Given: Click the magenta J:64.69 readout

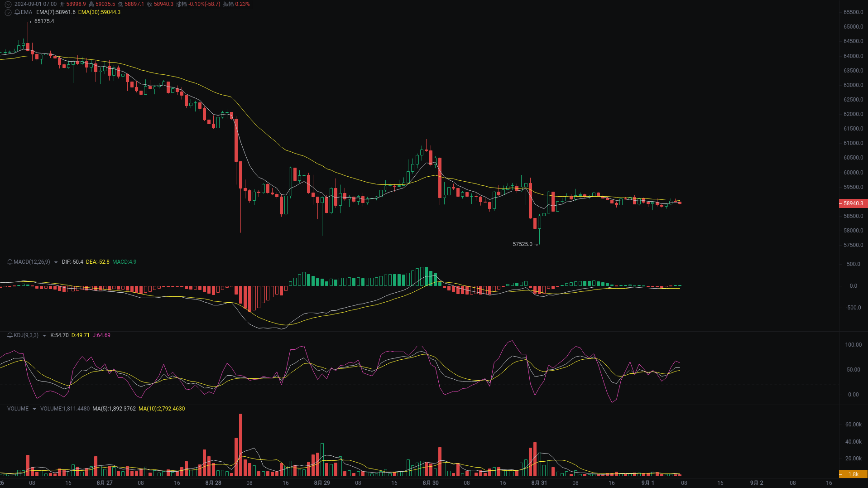Looking at the screenshot, I should tap(101, 335).
